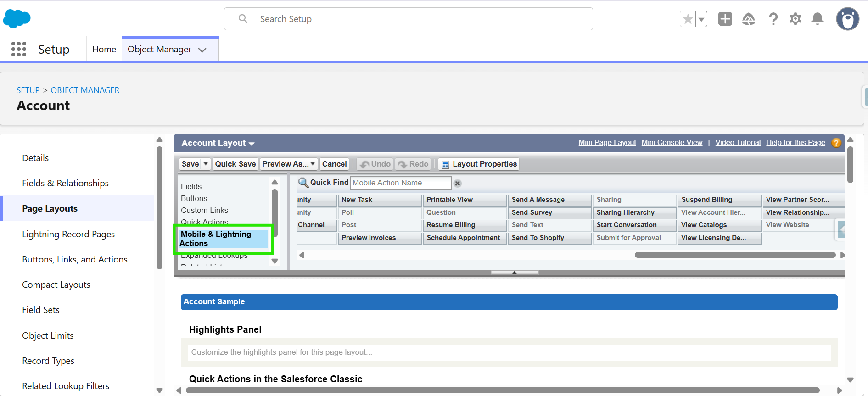Open Lightning Record Pages in the sidebar
This screenshot has height=402, width=868.
coord(68,234)
